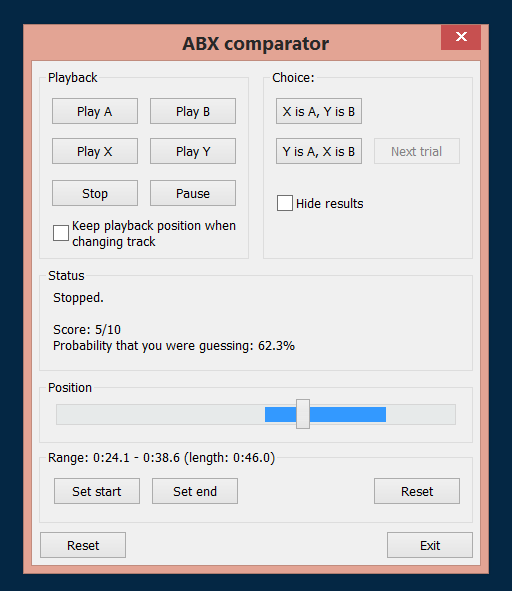Pause the current playback

193,193
